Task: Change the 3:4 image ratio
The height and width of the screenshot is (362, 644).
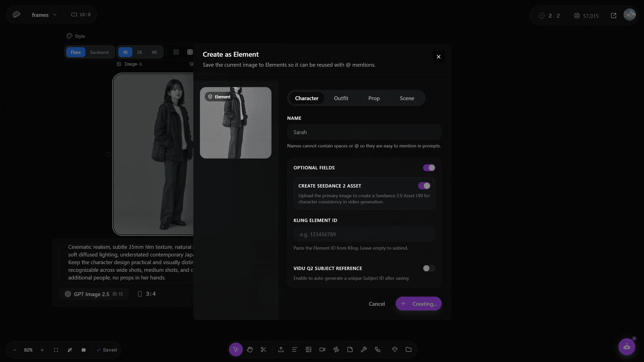Action: pyautogui.click(x=147, y=294)
